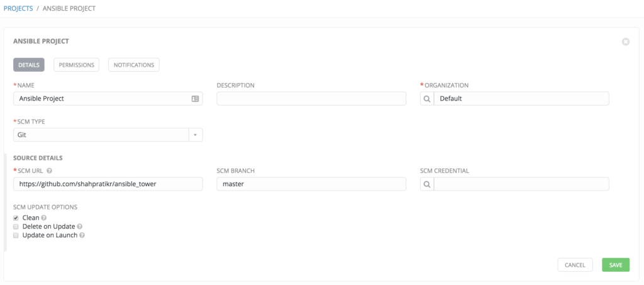Enable the Update on Launch checkbox

pos(16,235)
